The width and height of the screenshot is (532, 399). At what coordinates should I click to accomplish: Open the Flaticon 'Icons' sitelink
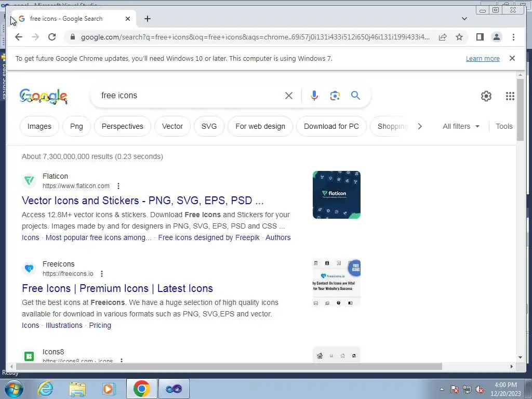[31, 237]
